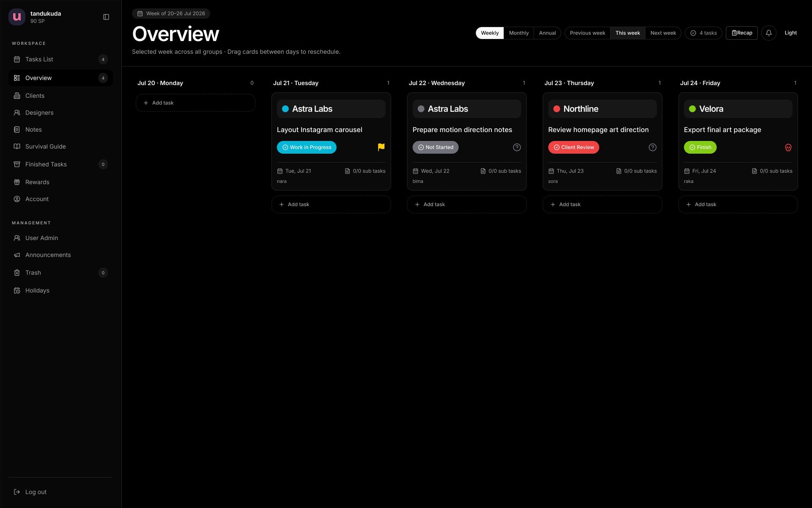This screenshot has height=508, width=812.
Task: Open Finished Tasks page
Action: (x=60, y=164)
